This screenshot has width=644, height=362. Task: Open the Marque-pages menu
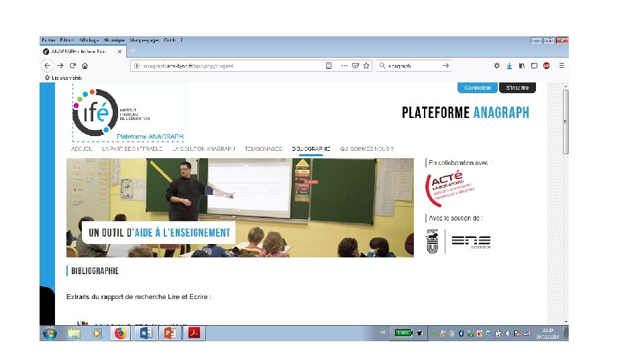click(x=145, y=40)
